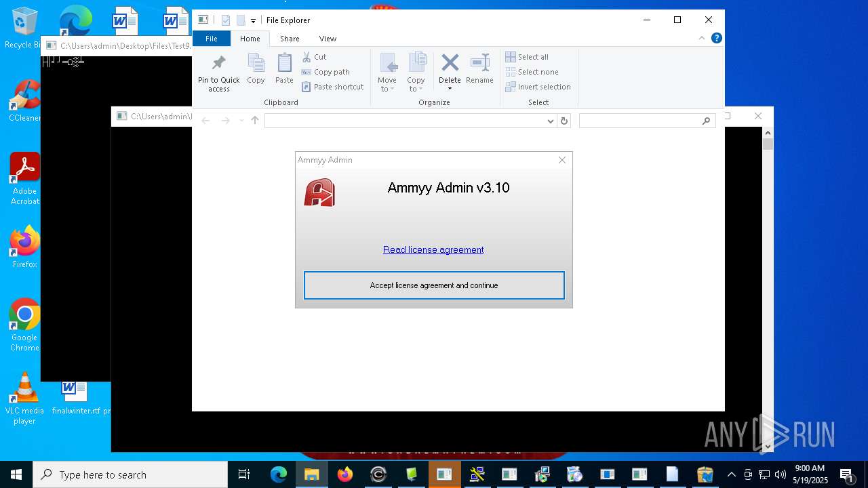
Task: Click the Back navigation arrow
Action: [x=205, y=121]
